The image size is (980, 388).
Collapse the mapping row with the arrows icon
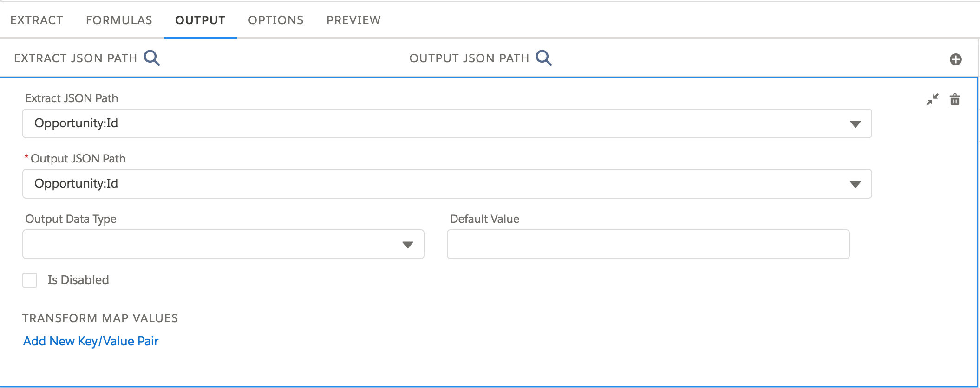(932, 100)
